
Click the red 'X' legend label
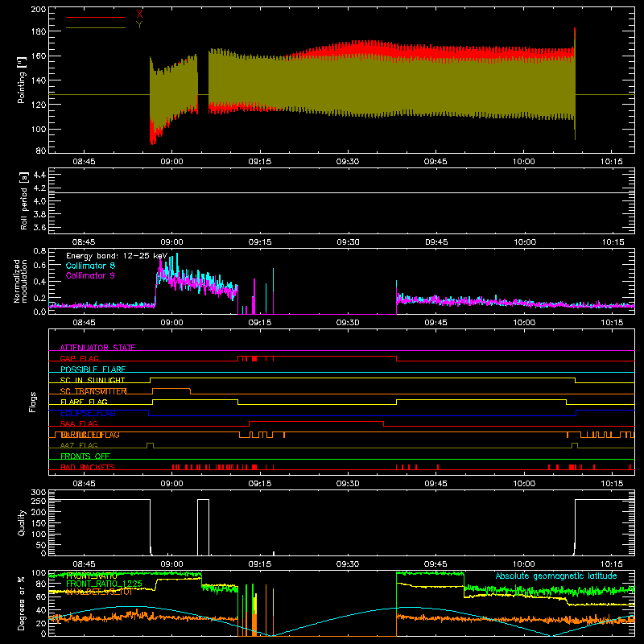pos(139,14)
